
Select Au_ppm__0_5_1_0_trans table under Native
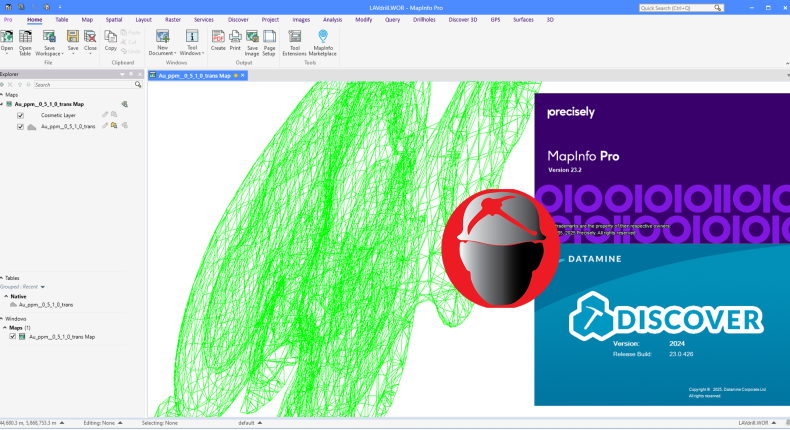46,305
